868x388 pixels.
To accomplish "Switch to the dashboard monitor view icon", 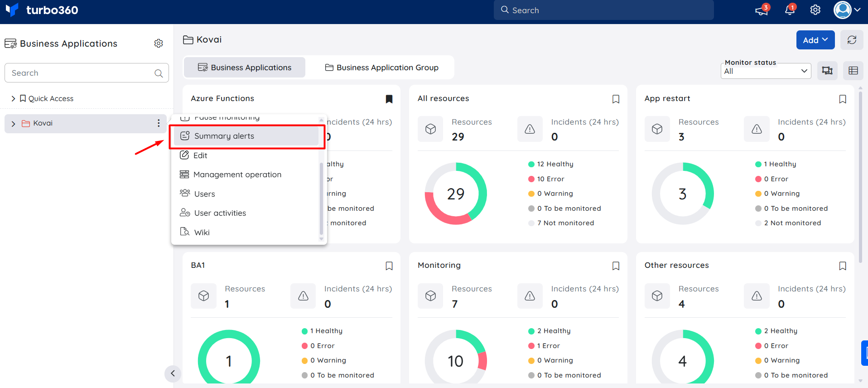I will coord(827,71).
